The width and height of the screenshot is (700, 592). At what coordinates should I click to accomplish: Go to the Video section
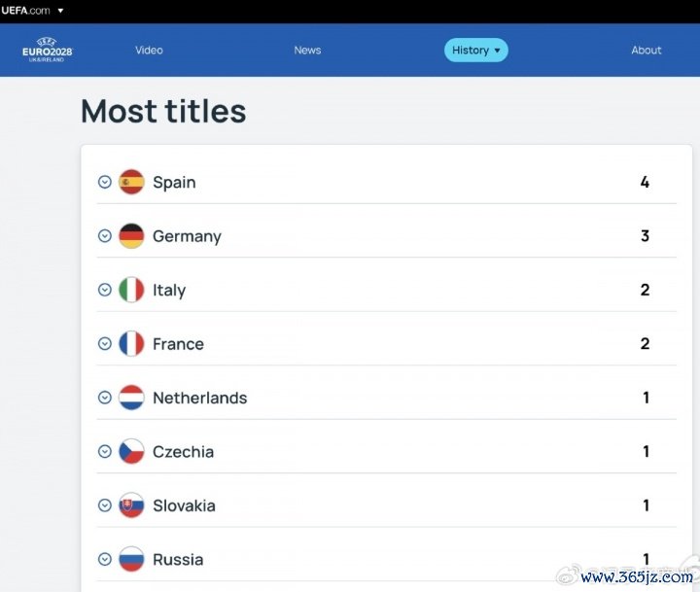(149, 50)
